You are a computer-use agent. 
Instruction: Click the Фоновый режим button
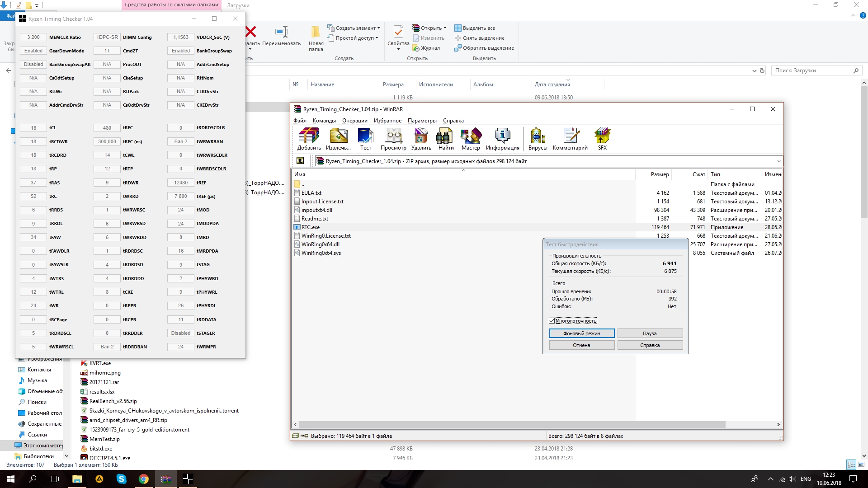581,333
